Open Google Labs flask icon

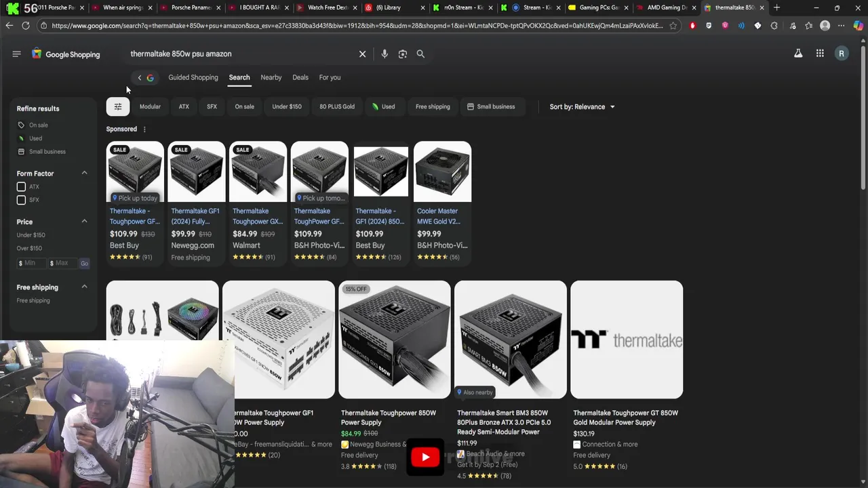798,54
